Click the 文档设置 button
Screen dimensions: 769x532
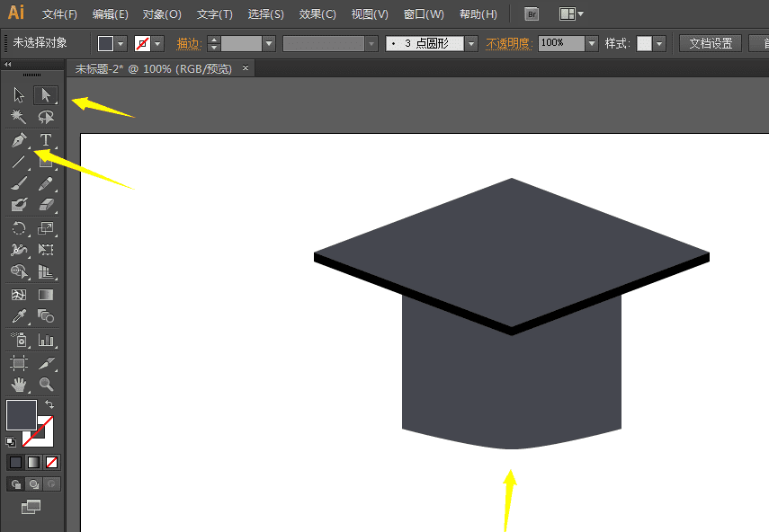coord(710,43)
